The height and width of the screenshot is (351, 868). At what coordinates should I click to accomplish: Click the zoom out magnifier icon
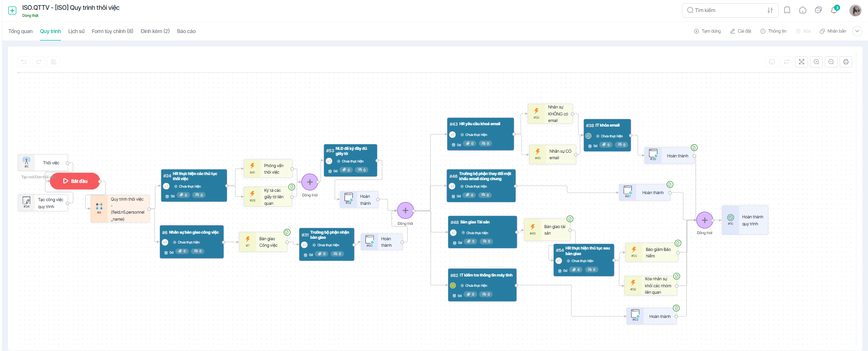point(831,61)
